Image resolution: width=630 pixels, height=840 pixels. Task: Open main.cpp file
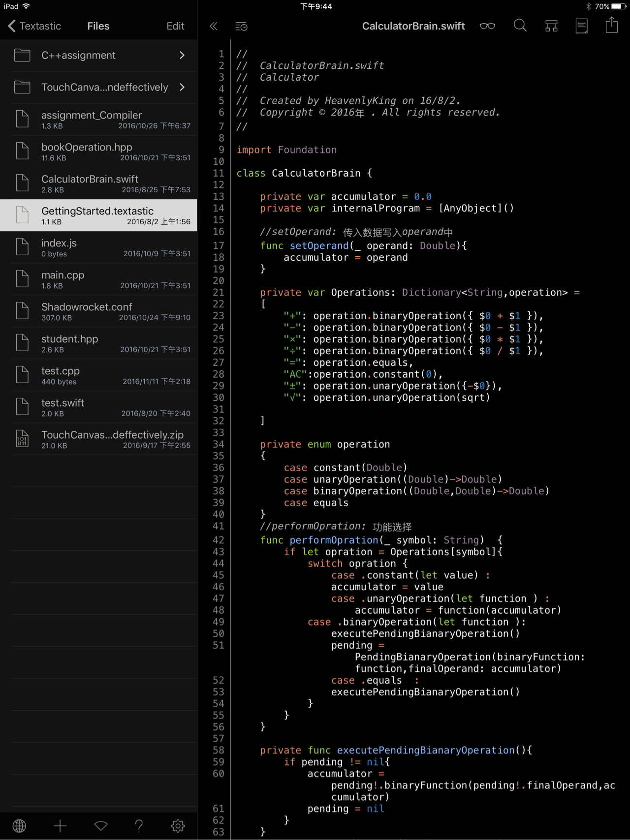click(98, 279)
